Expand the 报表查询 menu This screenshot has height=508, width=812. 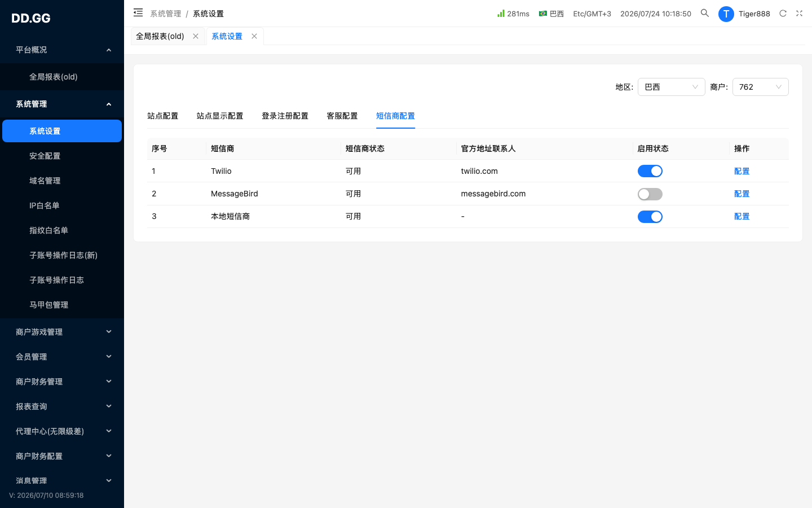pyautogui.click(x=62, y=406)
